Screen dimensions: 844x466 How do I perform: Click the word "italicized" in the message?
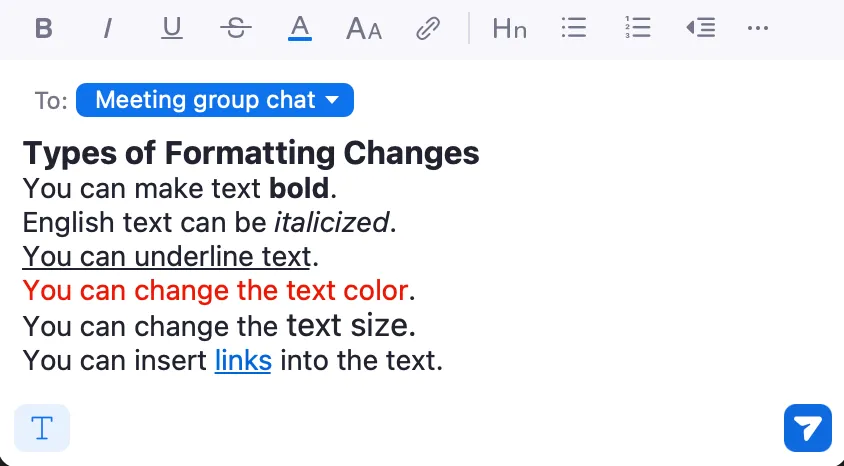coord(331,222)
